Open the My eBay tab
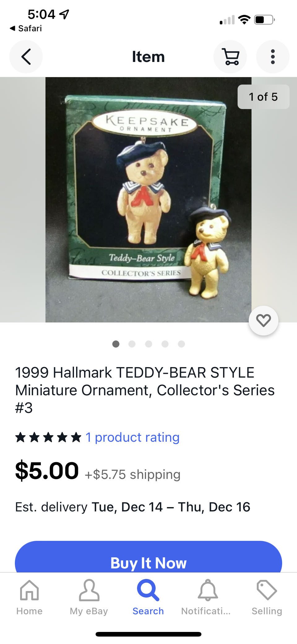 click(x=89, y=598)
